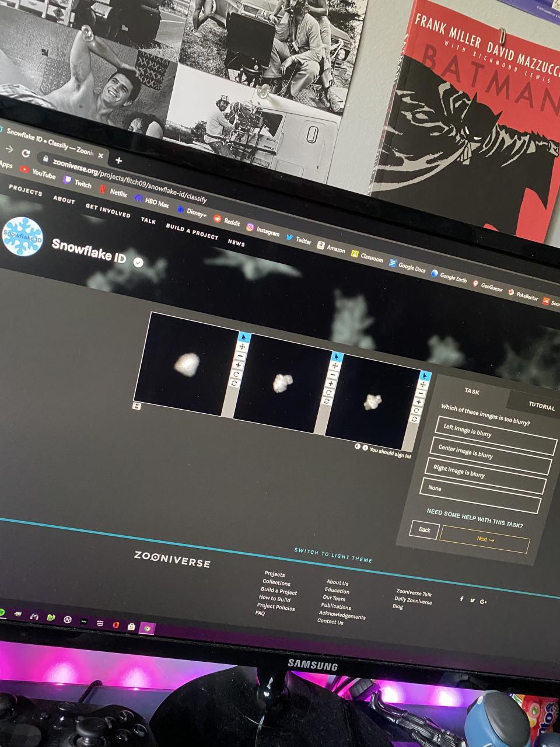Open the YouTube bookmark
The image size is (560, 747).
click(38, 173)
